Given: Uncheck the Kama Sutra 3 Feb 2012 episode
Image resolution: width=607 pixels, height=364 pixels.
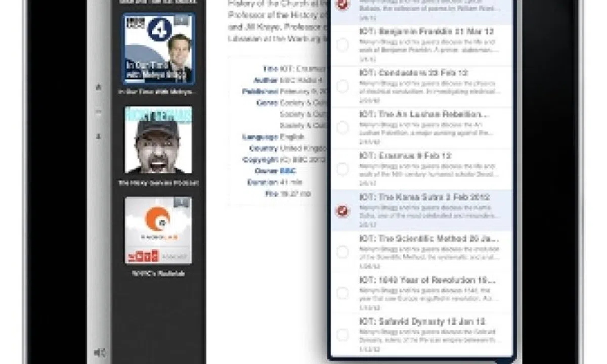Looking at the screenshot, I should tap(343, 211).
